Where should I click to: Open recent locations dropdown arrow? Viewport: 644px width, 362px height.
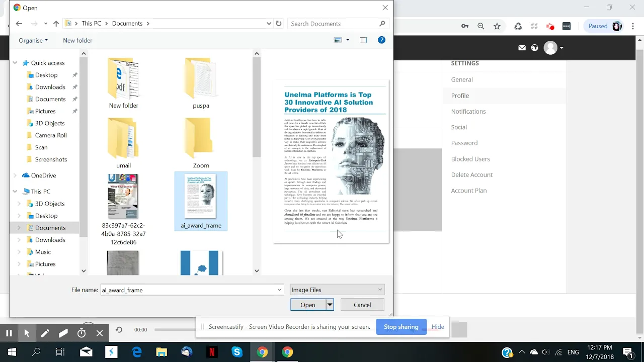click(x=46, y=24)
